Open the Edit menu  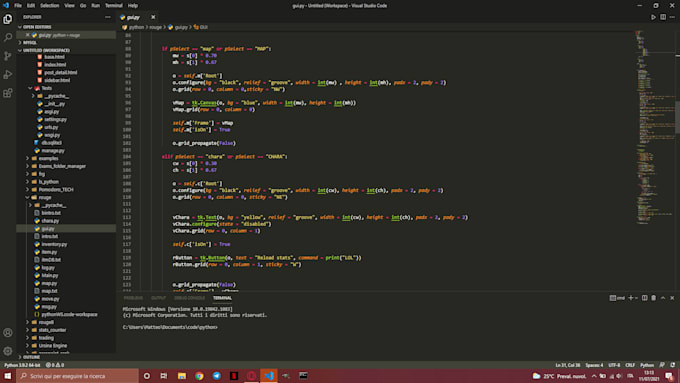[31, 6]
